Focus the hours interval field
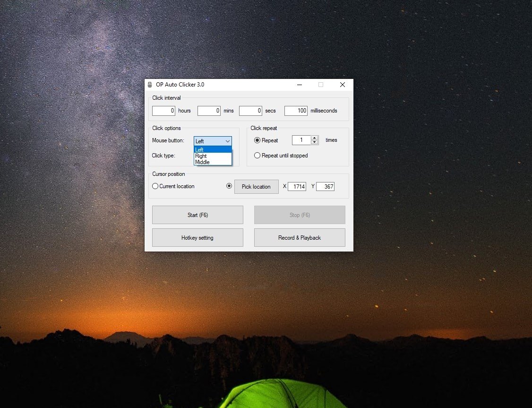The width and height of the screenshot is (532, 408). (163, 111)
